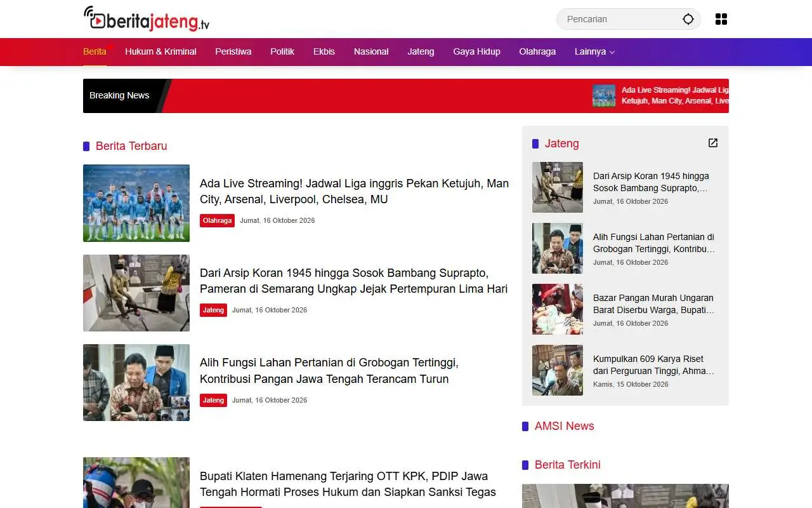Open Hukum & Kriminal category

pyautogui.click(x=160, y=51)
